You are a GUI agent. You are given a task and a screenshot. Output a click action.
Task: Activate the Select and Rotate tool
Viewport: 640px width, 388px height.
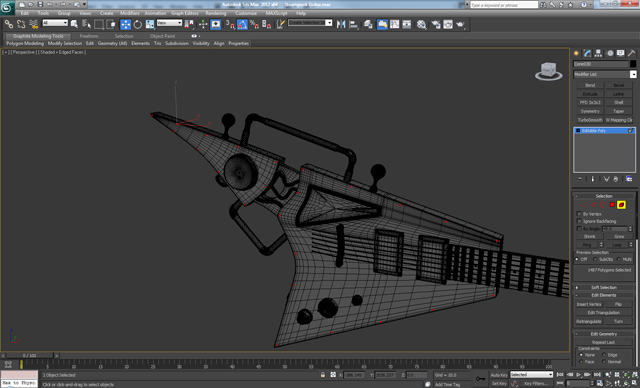click(138, 24)
